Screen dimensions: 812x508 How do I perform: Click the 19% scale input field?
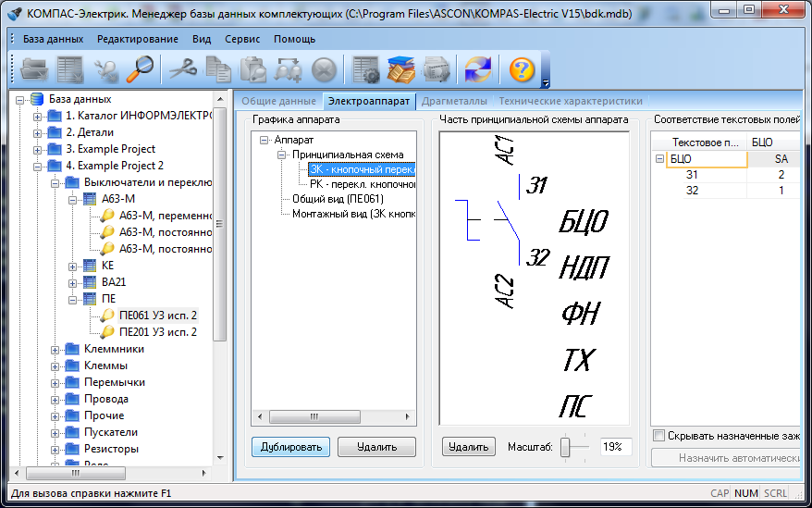616,447
